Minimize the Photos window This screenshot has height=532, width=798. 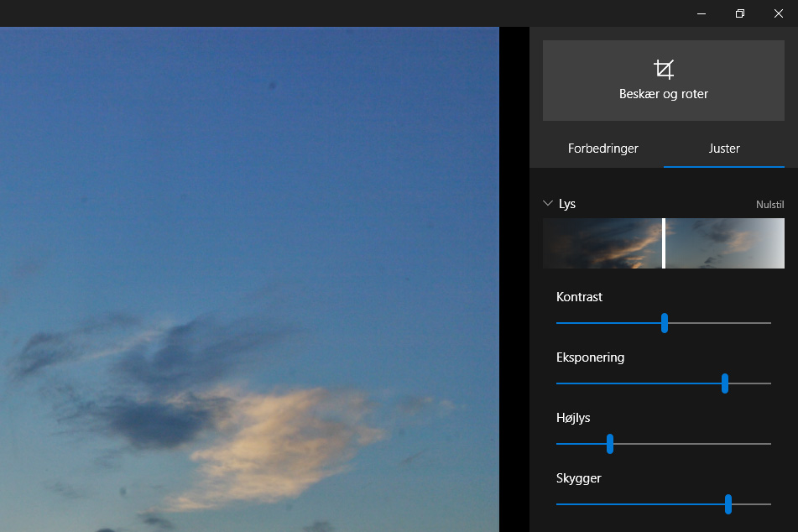tap(701, 13)
